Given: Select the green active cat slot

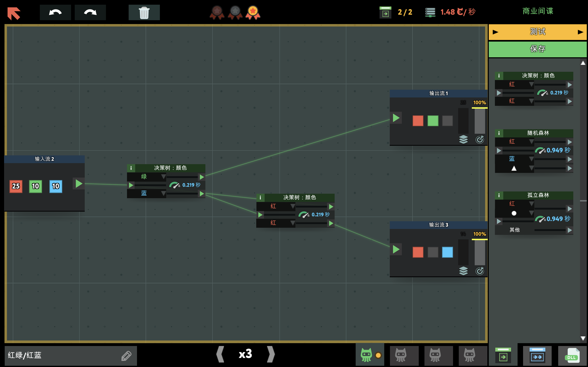Looking at the screenshot, I should tap(366, 355).
